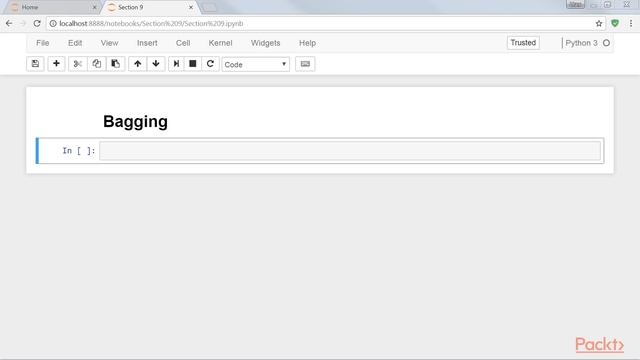Paste cells below icon
The image size is (640, 360).
[116, 64]
